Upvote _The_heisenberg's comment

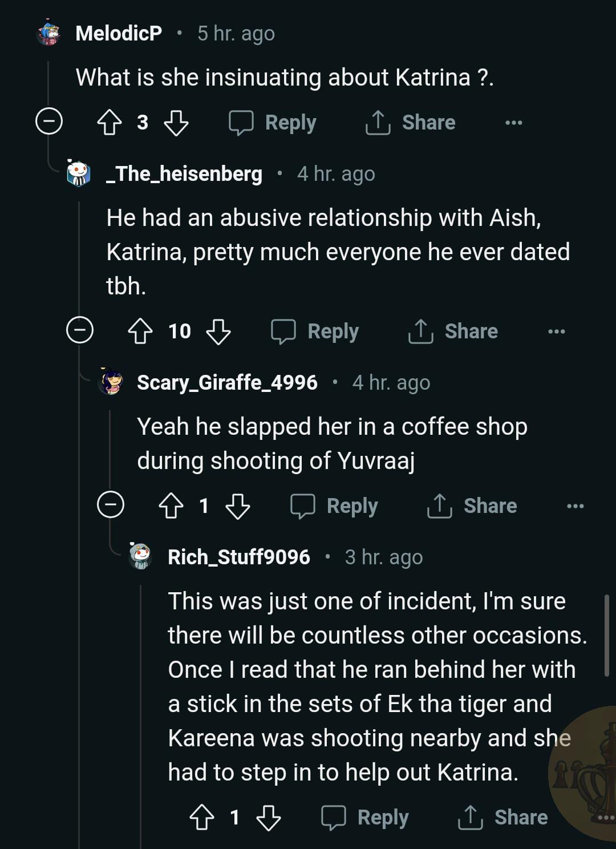pyautogui.click(x=140, y=331)
